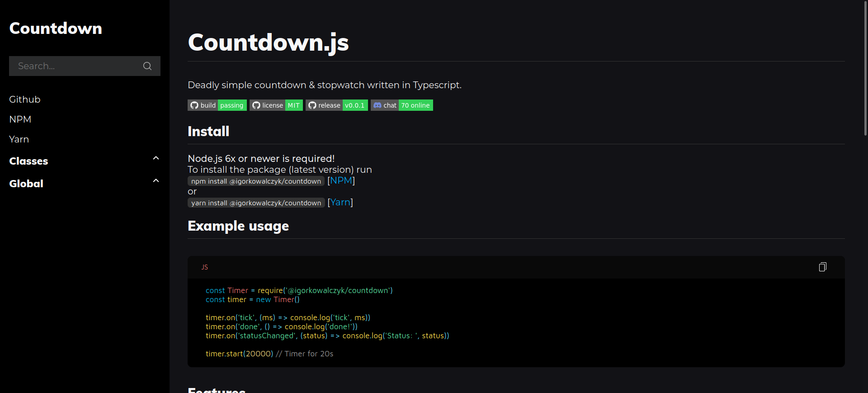Click the yarn install command snippet

click(x=256, y=203)
